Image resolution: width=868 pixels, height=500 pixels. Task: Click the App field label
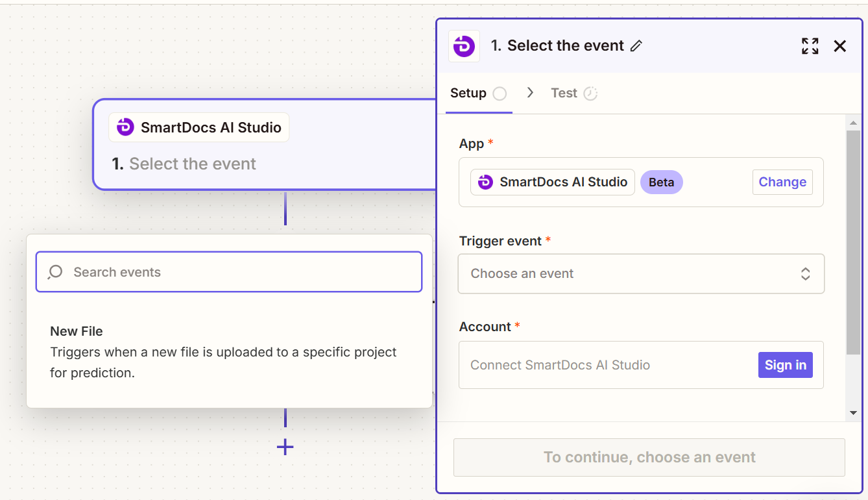click(x=472, y=144)
